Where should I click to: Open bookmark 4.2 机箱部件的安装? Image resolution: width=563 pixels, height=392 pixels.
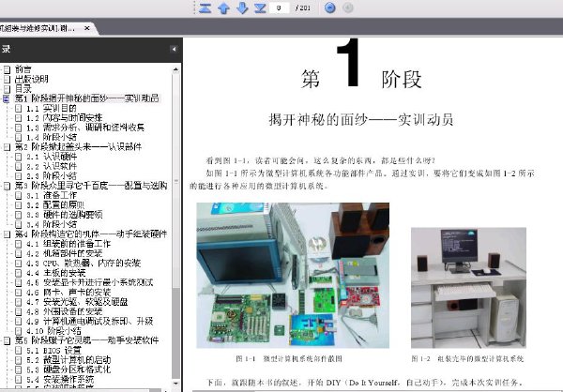coord(65,253)
